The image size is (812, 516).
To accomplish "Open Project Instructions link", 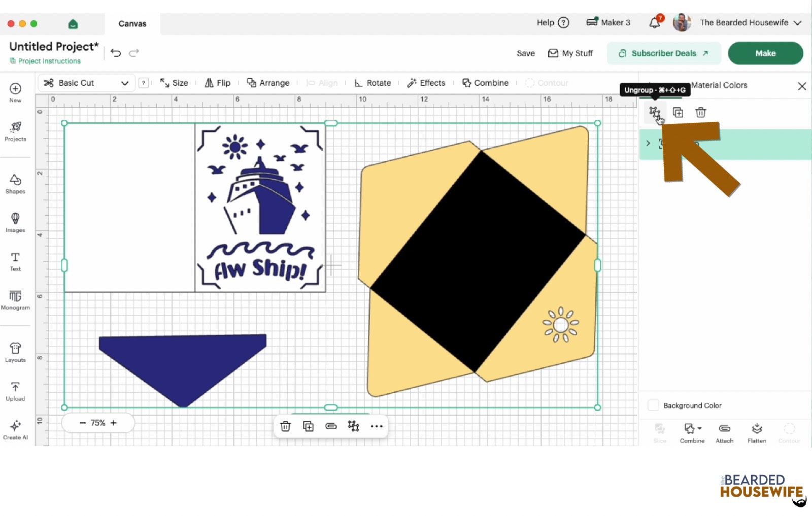I will coord(45,61).
